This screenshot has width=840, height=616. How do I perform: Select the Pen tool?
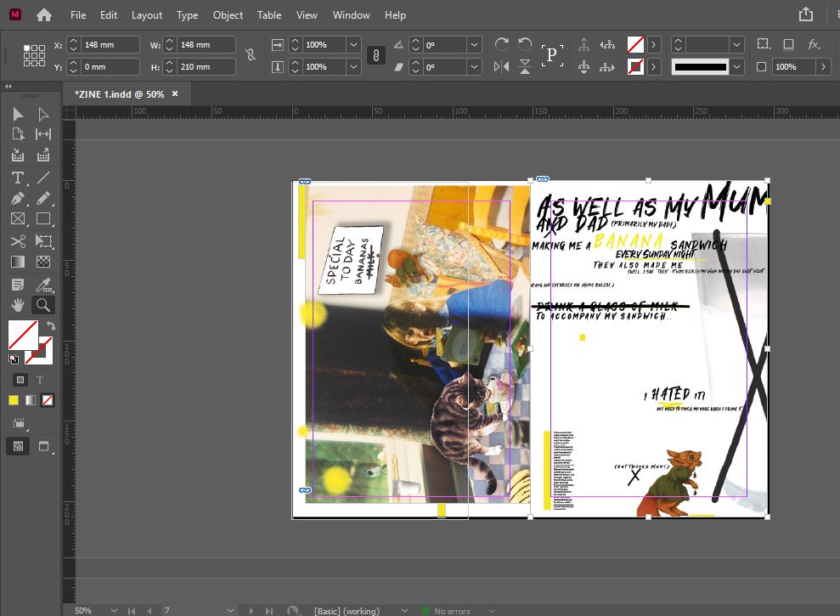click(x=17, y=199)
